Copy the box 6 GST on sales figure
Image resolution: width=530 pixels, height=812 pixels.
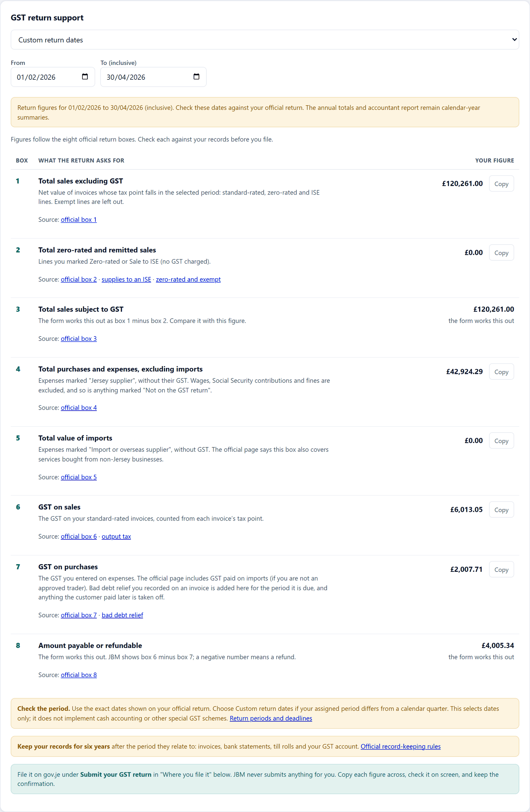point(501,509)
